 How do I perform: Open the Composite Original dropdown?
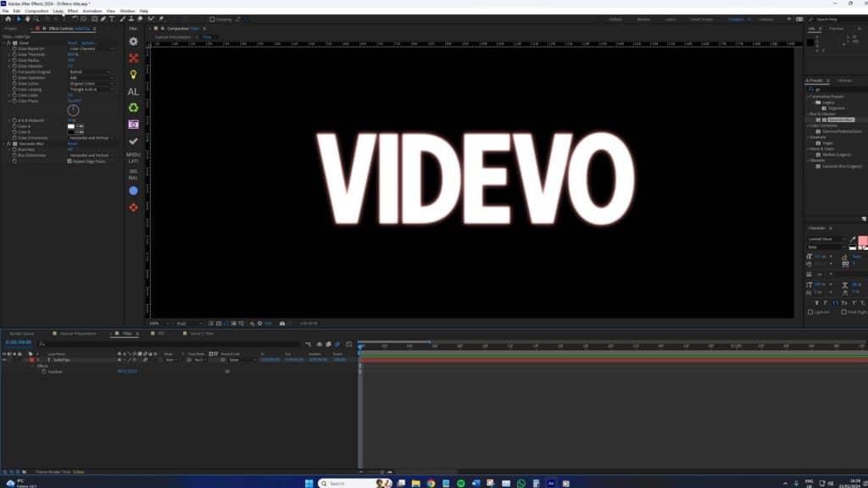coord(89,72)
